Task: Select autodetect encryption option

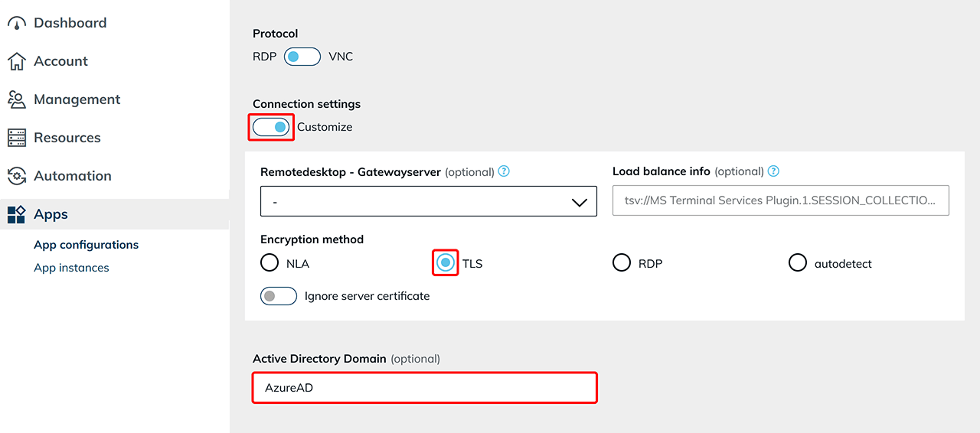Action: 798,263
